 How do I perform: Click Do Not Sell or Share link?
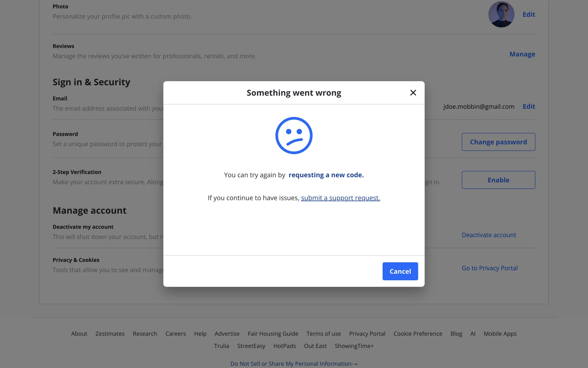click(293, 364)
